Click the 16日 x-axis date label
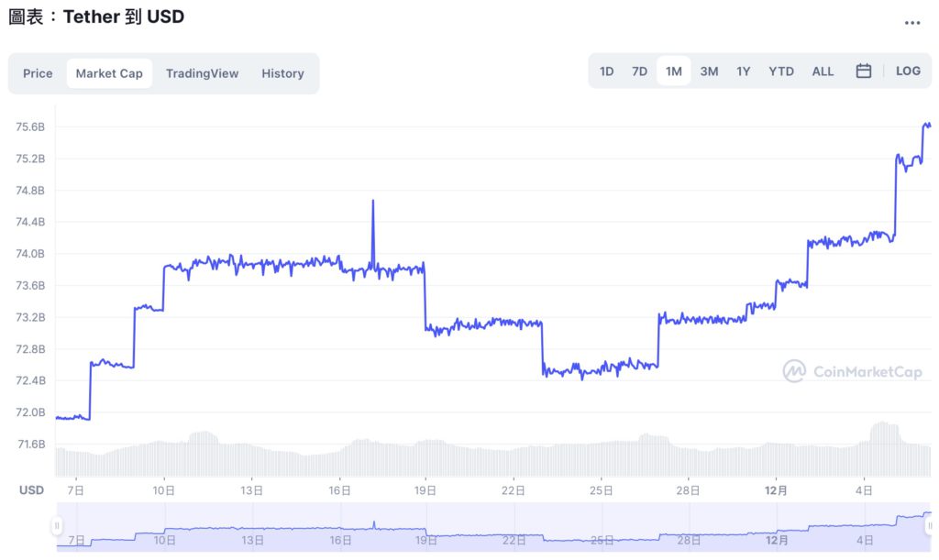Screen dimensions: 939x560 339,490
